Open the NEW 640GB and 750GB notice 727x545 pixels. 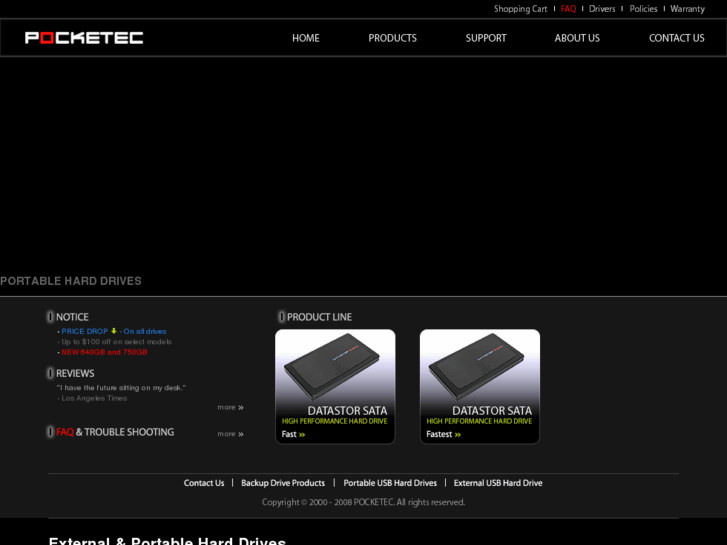(x=104, y=352)
